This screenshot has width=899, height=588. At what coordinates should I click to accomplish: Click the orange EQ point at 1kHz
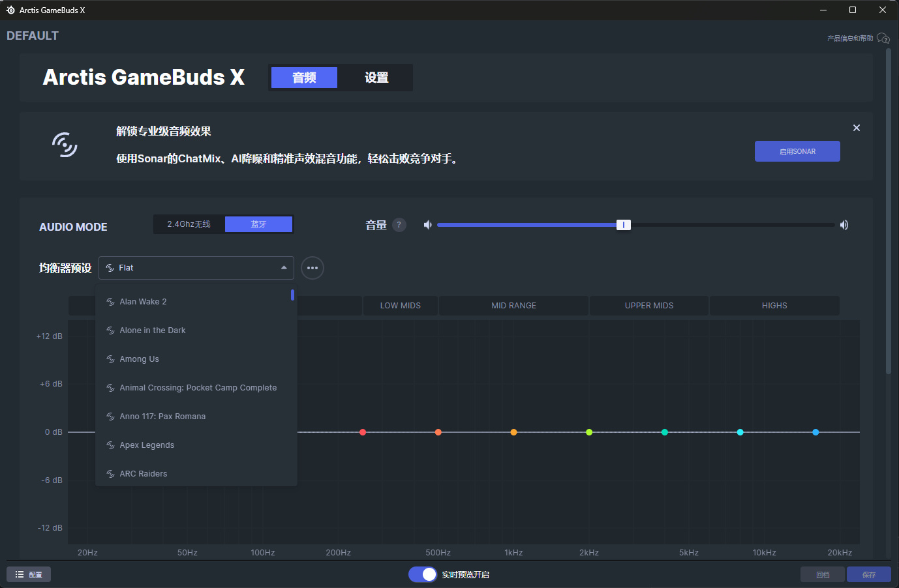point(514,432)
